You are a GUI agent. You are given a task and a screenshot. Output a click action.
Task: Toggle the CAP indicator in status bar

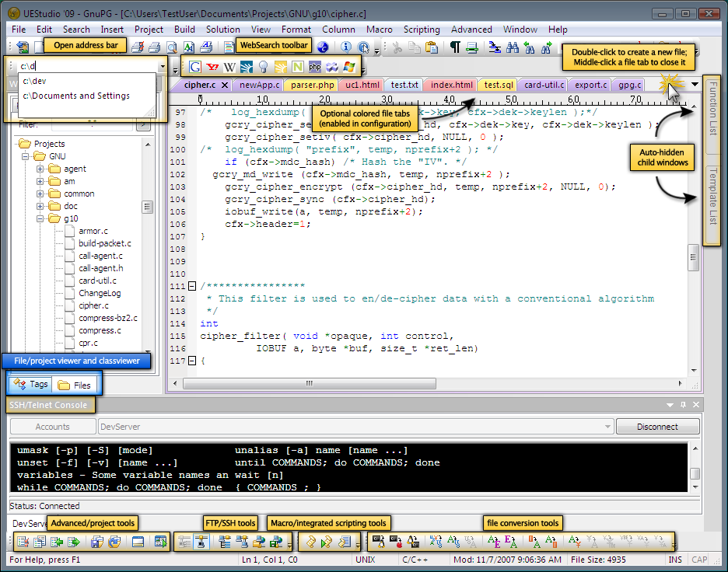pos(699,560)
